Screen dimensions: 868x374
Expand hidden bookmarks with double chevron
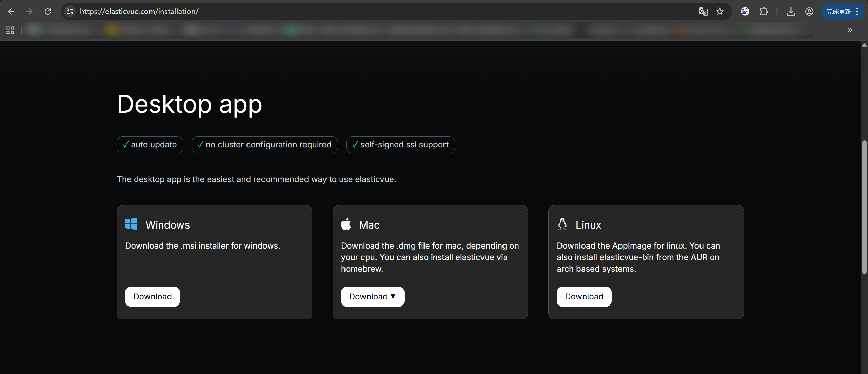(850, 30)
